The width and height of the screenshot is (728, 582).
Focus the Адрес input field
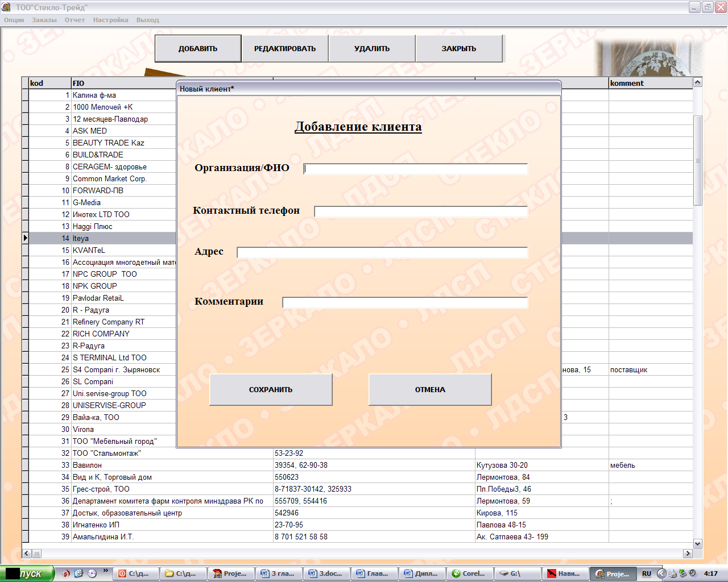point(382,252)
